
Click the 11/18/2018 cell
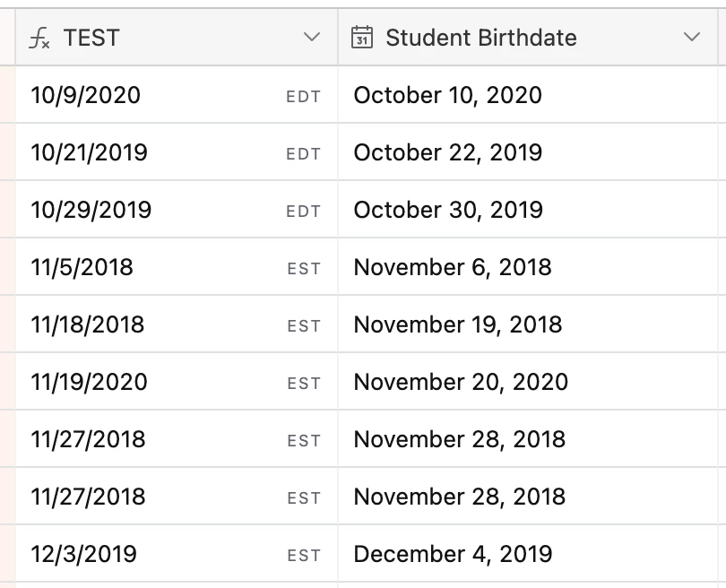click(x=88, y=324)
